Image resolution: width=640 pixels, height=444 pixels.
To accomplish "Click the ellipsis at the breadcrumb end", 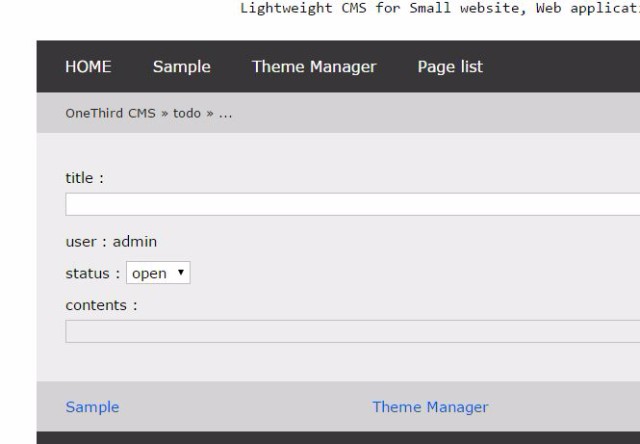I will click(225, 113).
